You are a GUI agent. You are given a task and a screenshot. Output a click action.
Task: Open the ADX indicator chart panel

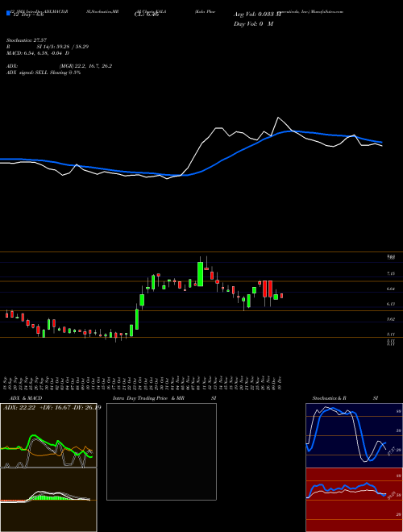pos(48,435)
